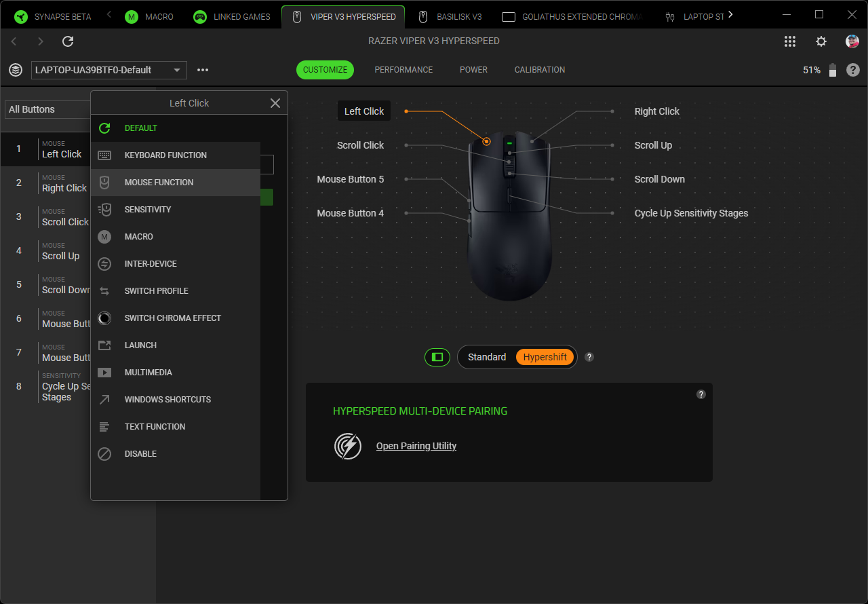Select button row 4 Scroll Up

pyautogui.click(x=45, y=251)
